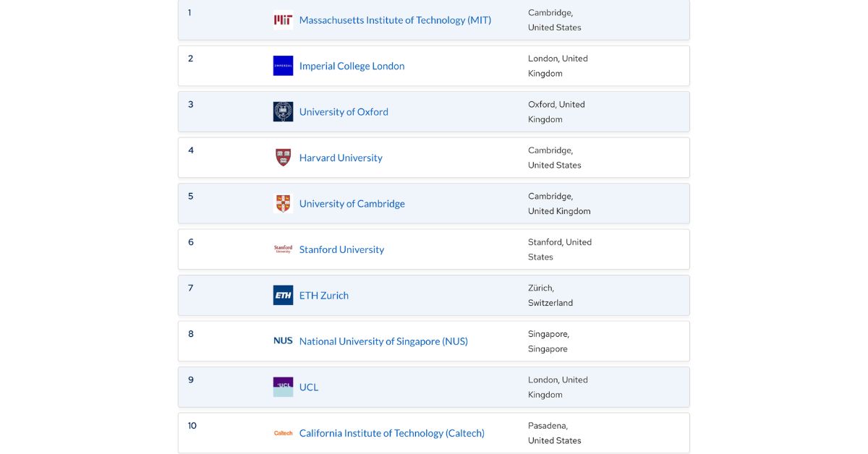Select the UCL text link

[309, 387]
